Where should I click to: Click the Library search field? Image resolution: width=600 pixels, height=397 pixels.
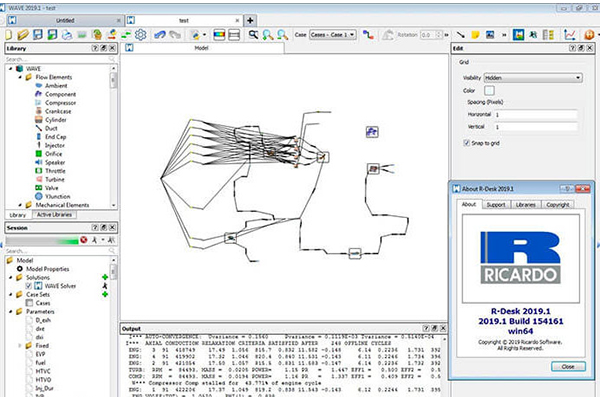[x=60, y=59]
